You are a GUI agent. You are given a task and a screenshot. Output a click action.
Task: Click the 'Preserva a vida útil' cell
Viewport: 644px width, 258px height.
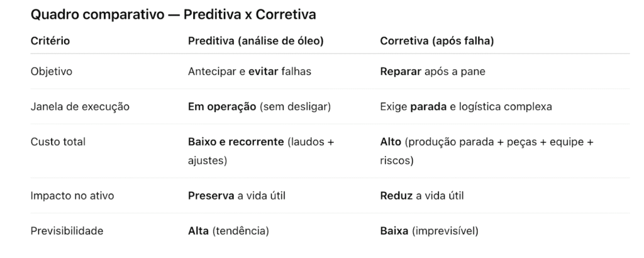pyautogui.click(x=237, y=195)
